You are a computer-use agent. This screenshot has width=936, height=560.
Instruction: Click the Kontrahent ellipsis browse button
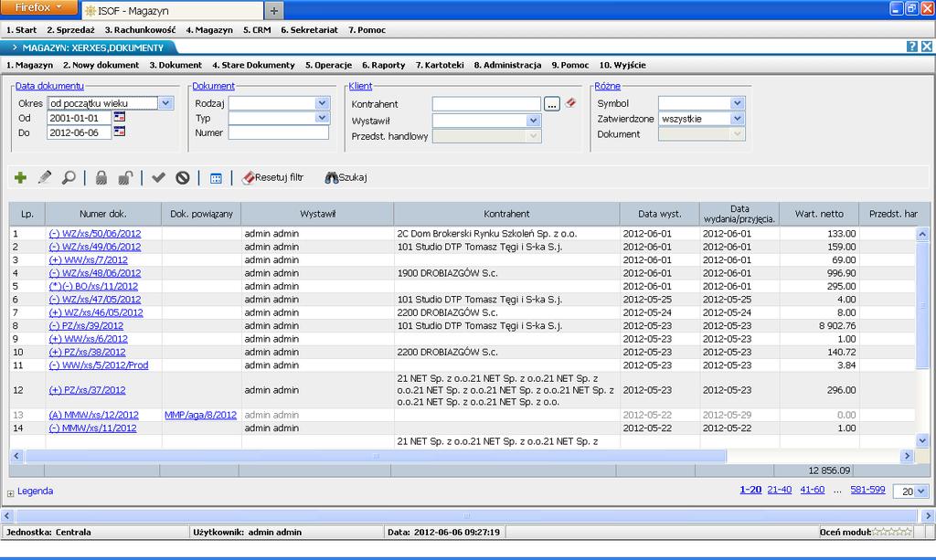(x=552, y=104)
